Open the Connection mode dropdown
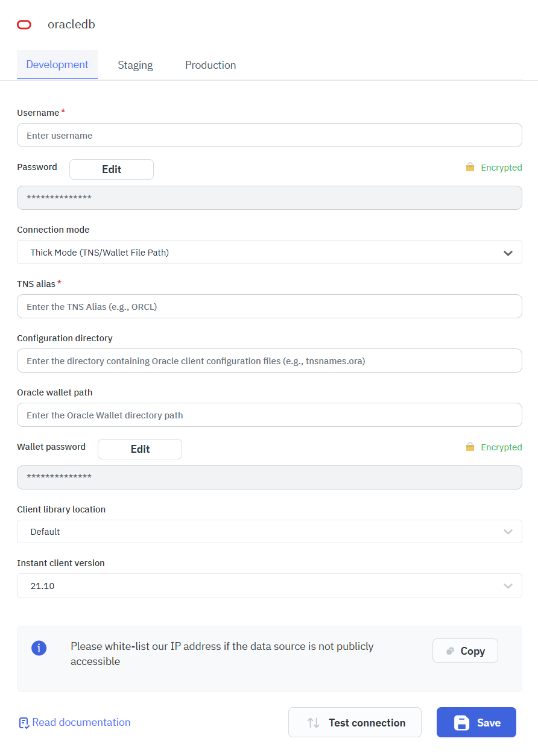 (x=270, y=252)
